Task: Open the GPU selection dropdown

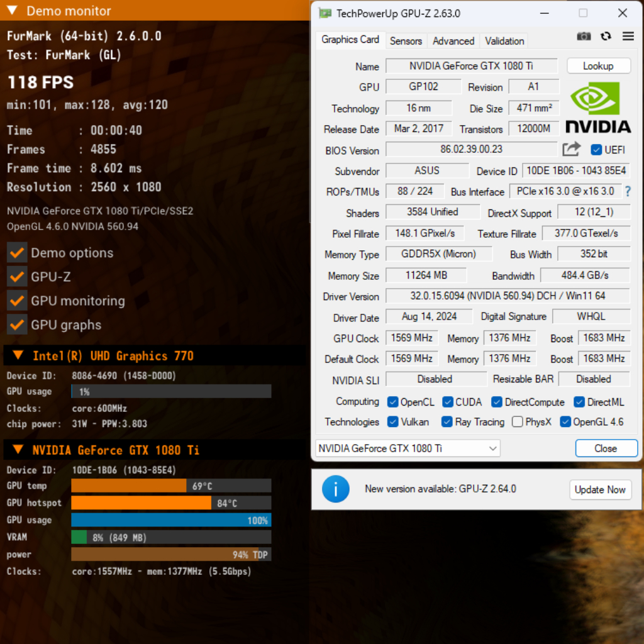Action: 408,448
